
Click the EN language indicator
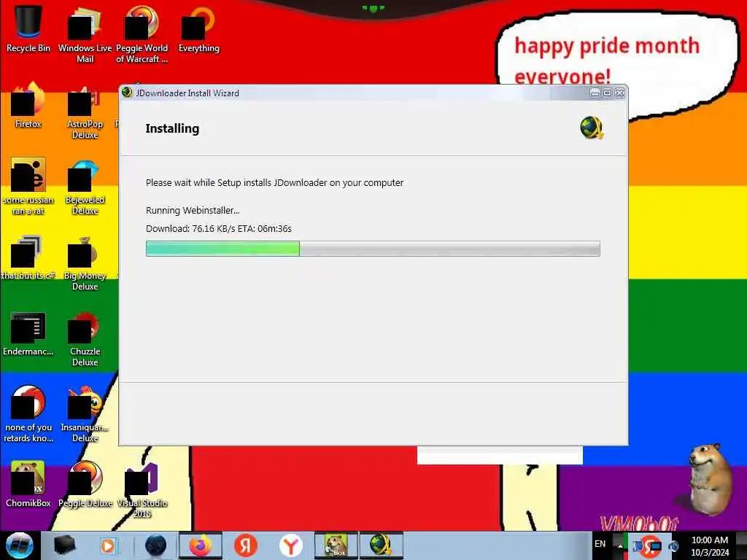pos(600,543)
